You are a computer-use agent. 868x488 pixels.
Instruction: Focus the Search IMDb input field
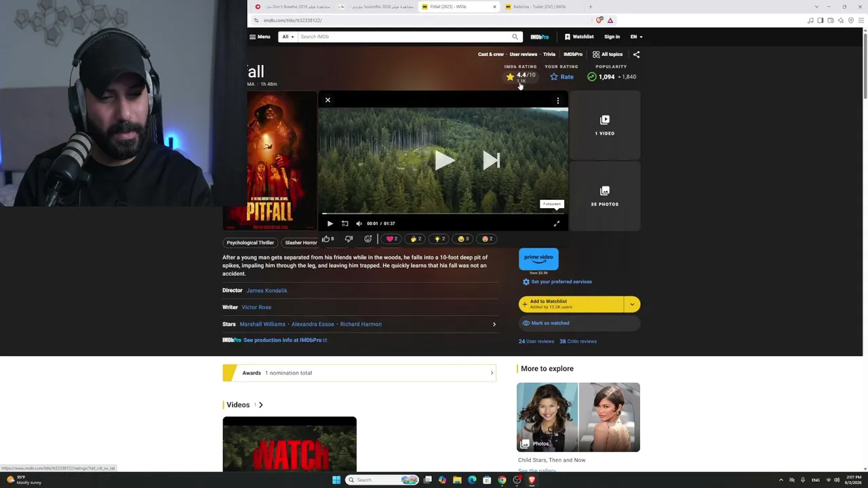[x=403, y=37]
